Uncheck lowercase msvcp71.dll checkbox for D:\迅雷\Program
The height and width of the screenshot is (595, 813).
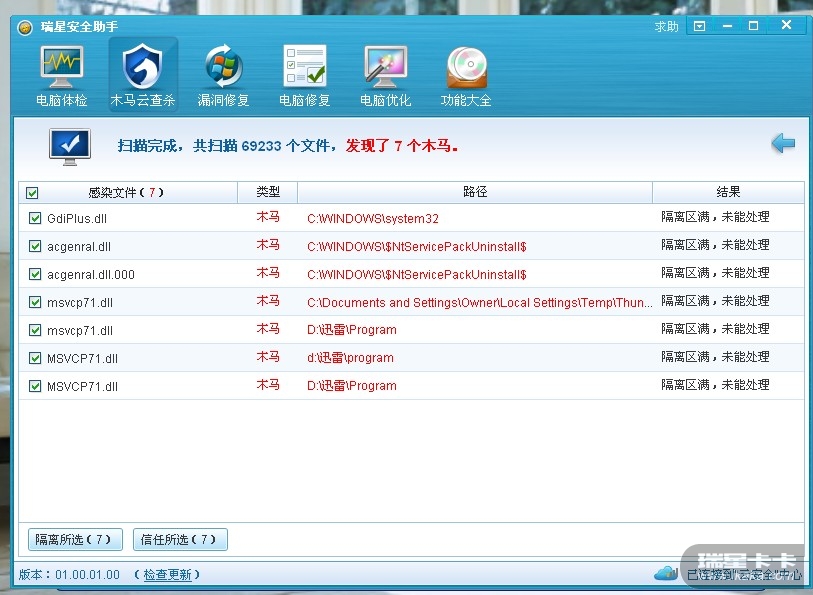click(35, 330)
